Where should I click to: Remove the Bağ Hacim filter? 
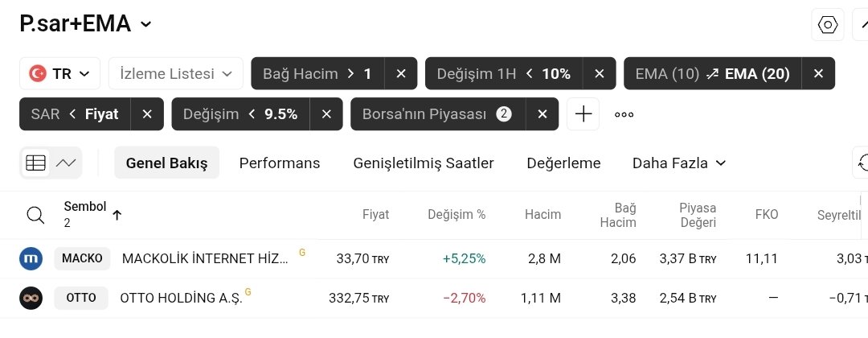coord(400,74)
